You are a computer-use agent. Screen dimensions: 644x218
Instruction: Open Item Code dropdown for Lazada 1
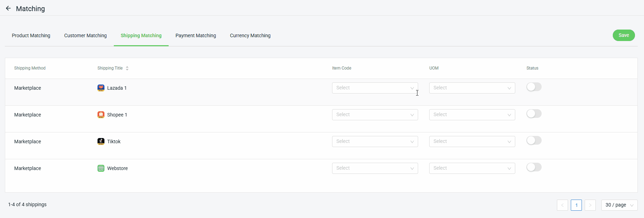[x=375, y=88]
